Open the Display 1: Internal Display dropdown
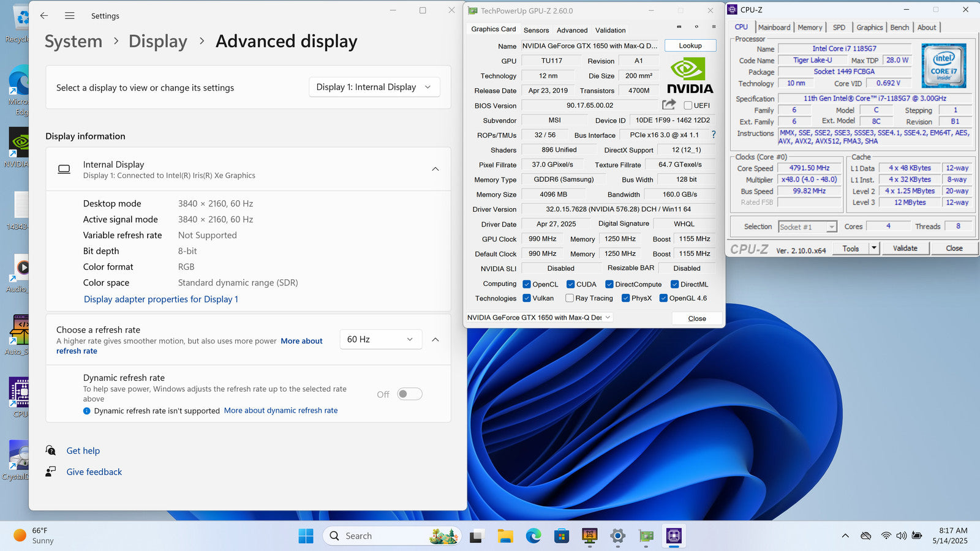Screen dimensions: 980x551 (x=374, y=87)
